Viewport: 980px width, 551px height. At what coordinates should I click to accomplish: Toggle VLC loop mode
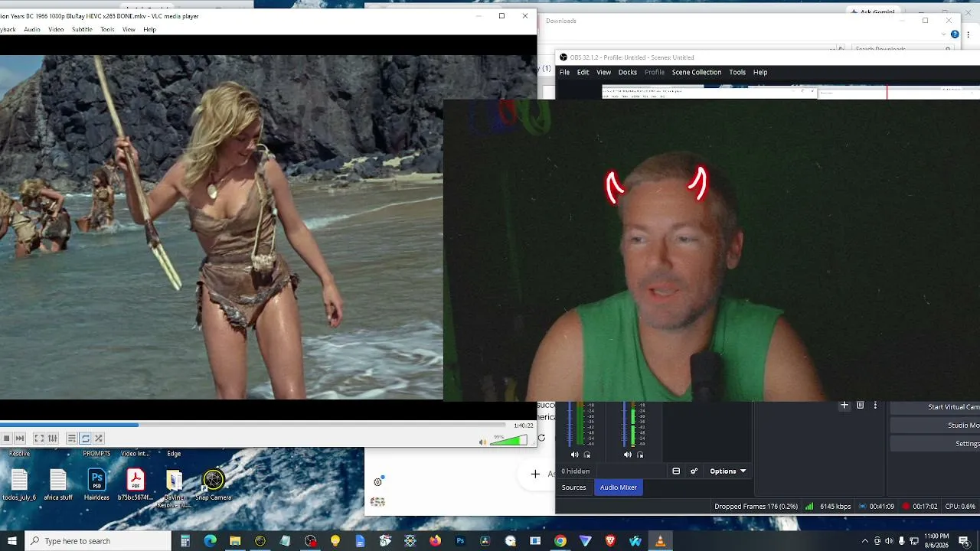pos(85,439)
